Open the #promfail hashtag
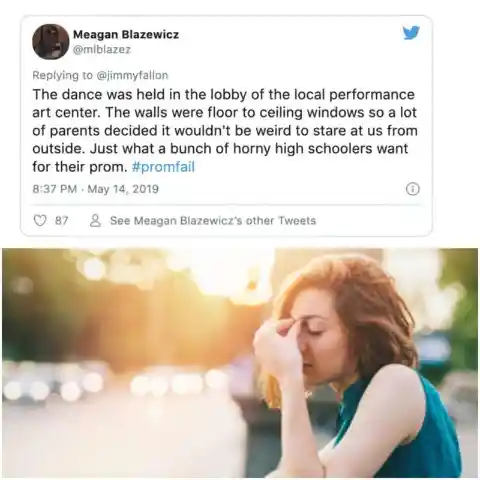 coord(163,167)
